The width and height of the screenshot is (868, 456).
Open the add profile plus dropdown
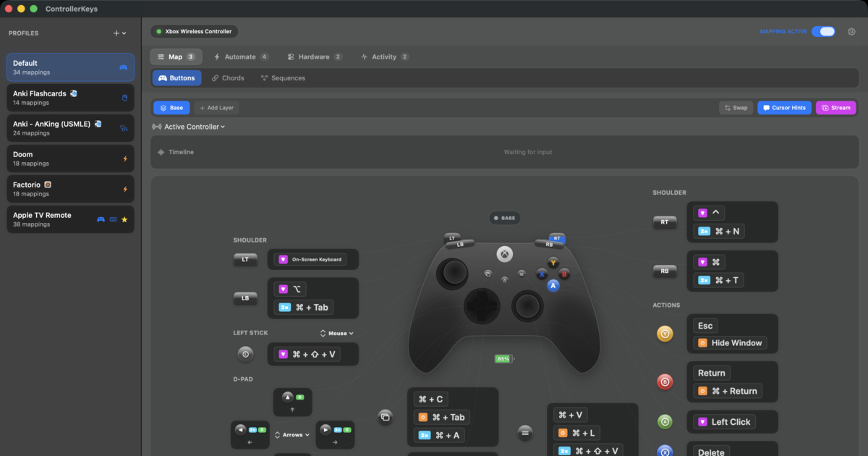click(119, 33)
